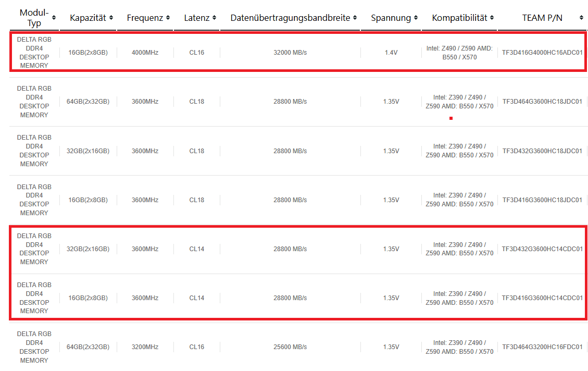This screenshot has width=588, height=371.
Task: Click 16GB(2x8GB) capacity in the 4000MHz row
Action: 87,53
